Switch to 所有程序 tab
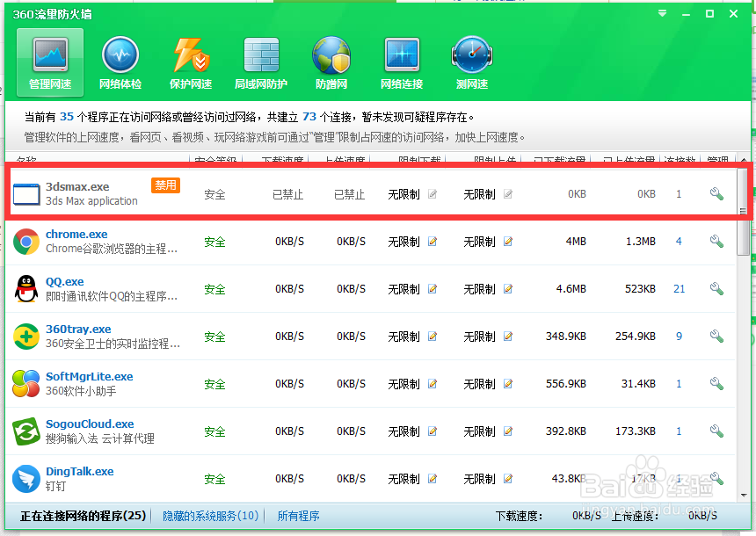 pos(299,516)
